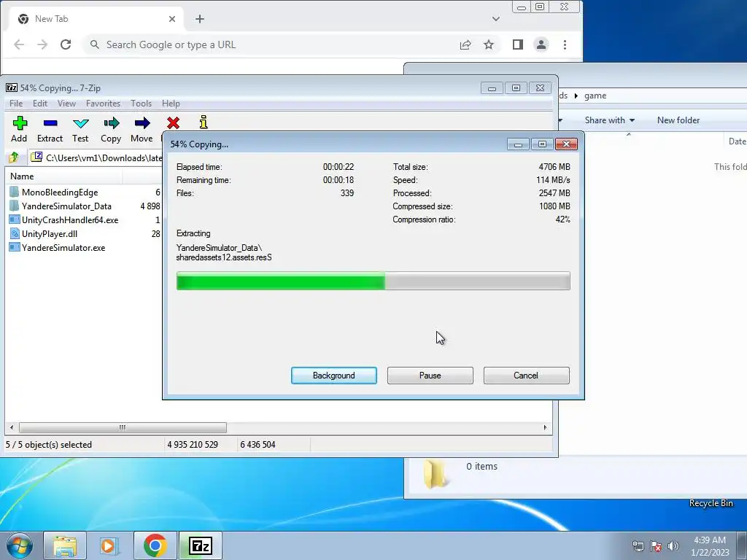
Task: Click the red X Delete icon in 7-Zip
Action: click(174, 122)
